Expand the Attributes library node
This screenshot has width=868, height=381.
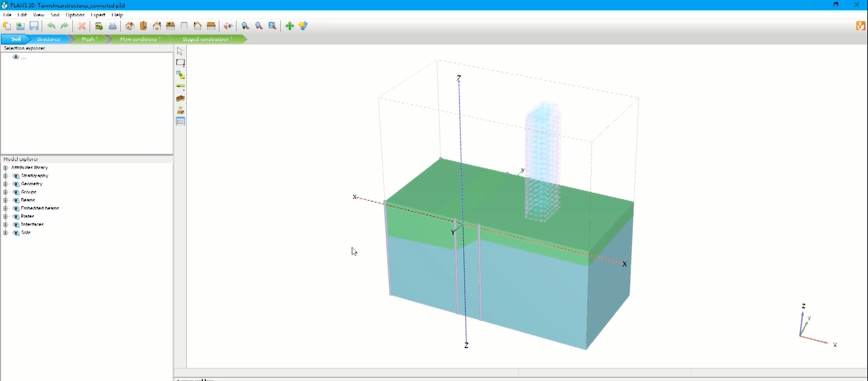click(6, 168)
